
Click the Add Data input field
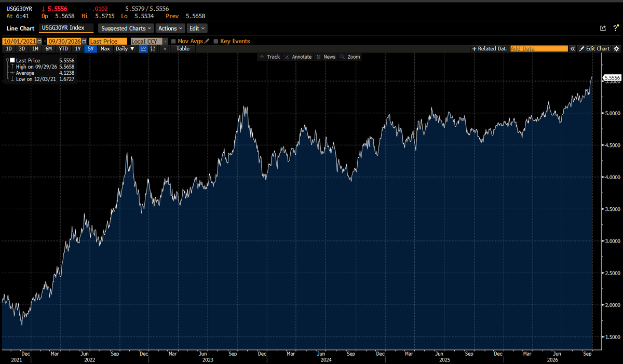tap(539, 48)
